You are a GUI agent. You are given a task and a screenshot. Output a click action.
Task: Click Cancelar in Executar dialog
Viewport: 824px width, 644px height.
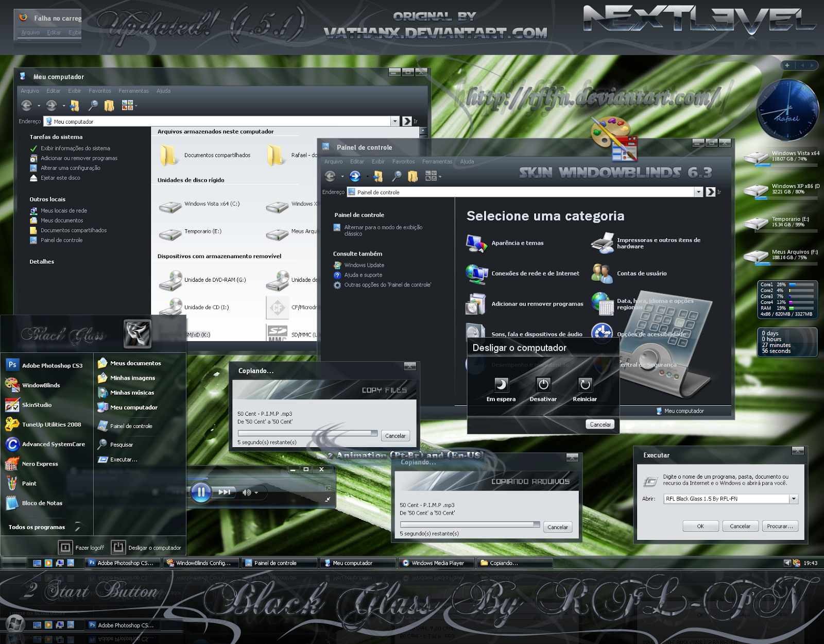tap(740, 526)
